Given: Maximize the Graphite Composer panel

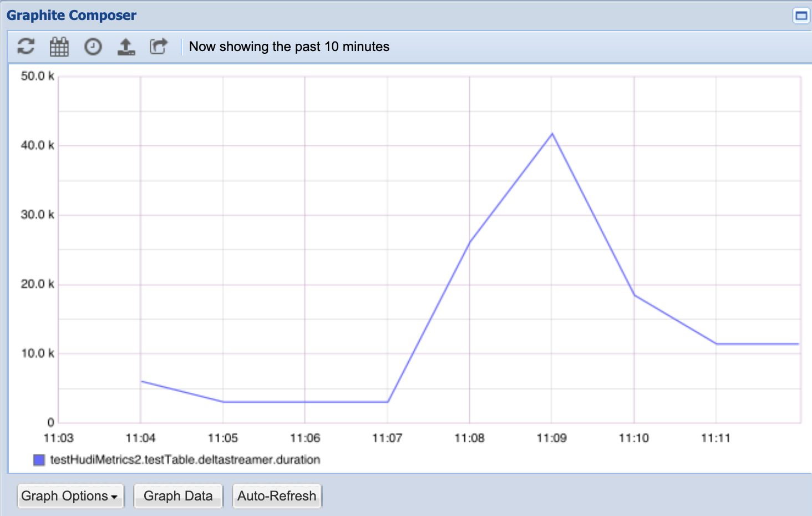Looking at the screenshot, I should click(801, 16).
